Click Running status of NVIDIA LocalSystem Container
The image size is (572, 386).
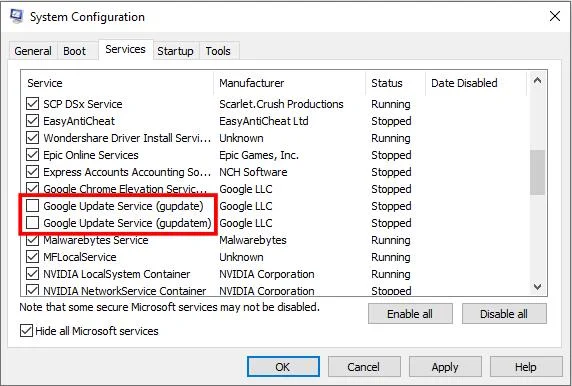[391, 274]
